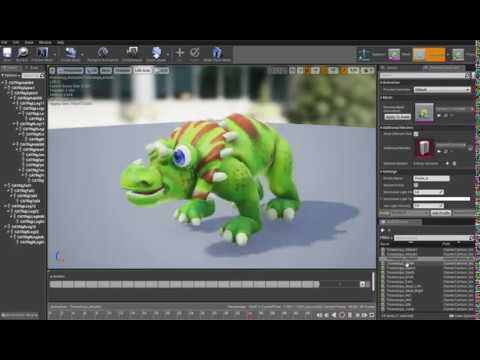The image size is (480, 360).
Task: Toggle the orange rotation snapping icon in viewport
Action: [x=324, y=70]
